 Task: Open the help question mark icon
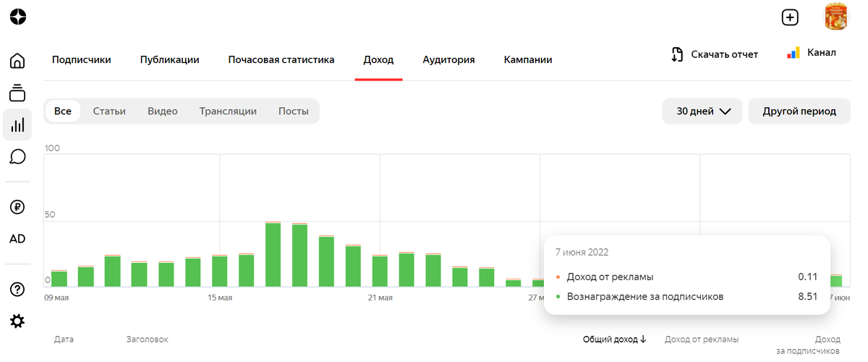(x=17, y=290)
